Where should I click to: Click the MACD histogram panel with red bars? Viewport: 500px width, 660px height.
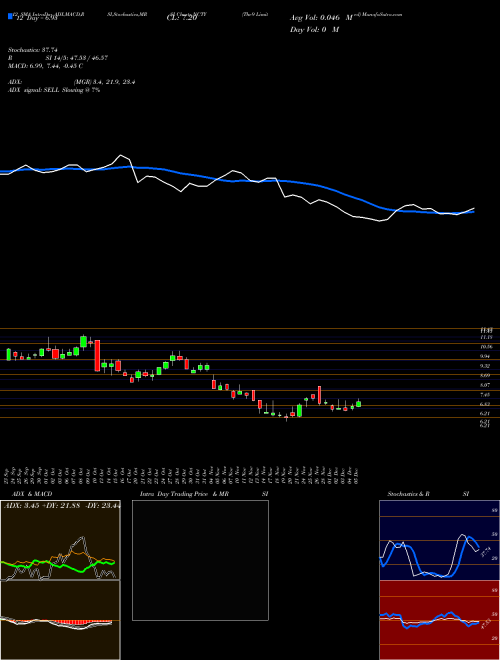(60, 620)
